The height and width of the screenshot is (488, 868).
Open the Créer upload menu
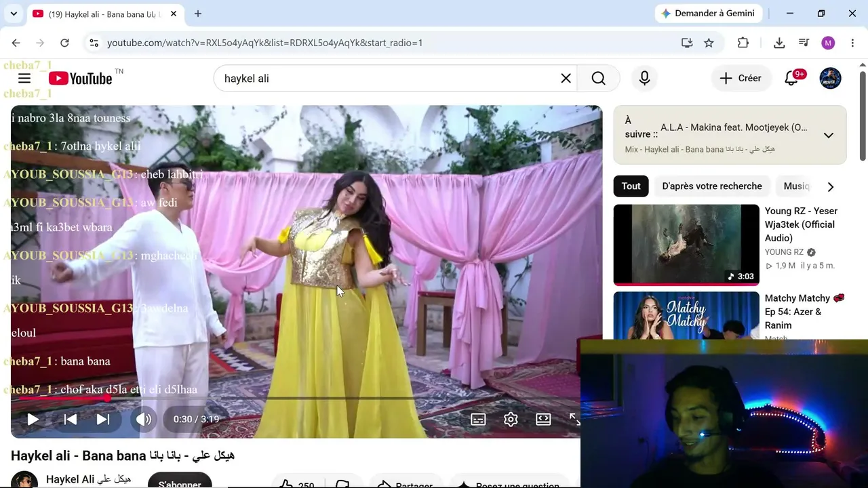coord(741,79)
